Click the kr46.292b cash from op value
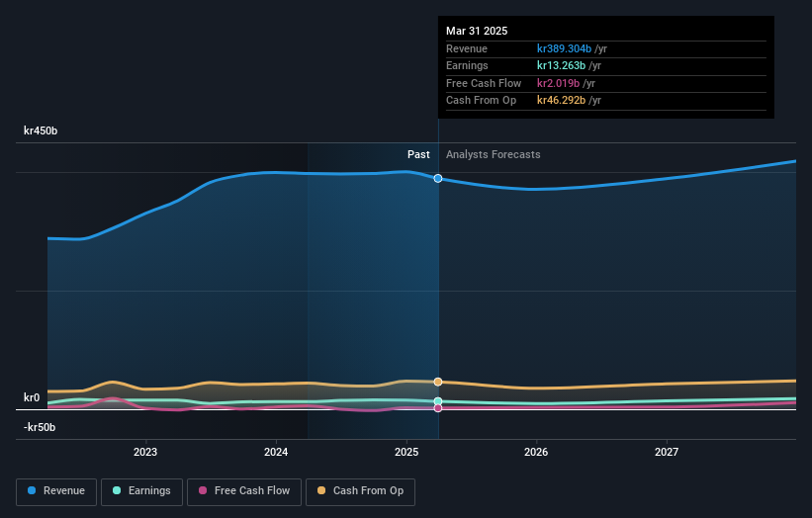Screen dimensions: 812x518 pos(562,101)
